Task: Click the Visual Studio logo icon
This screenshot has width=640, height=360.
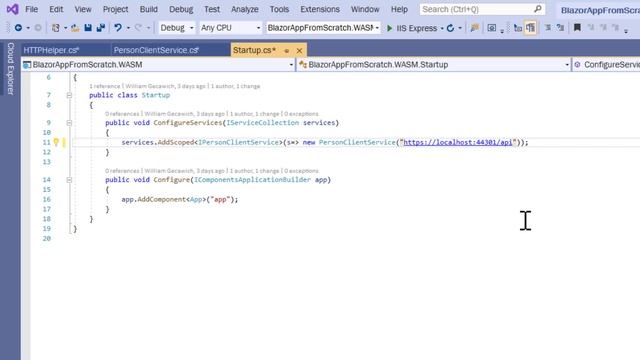Action: 12,9
